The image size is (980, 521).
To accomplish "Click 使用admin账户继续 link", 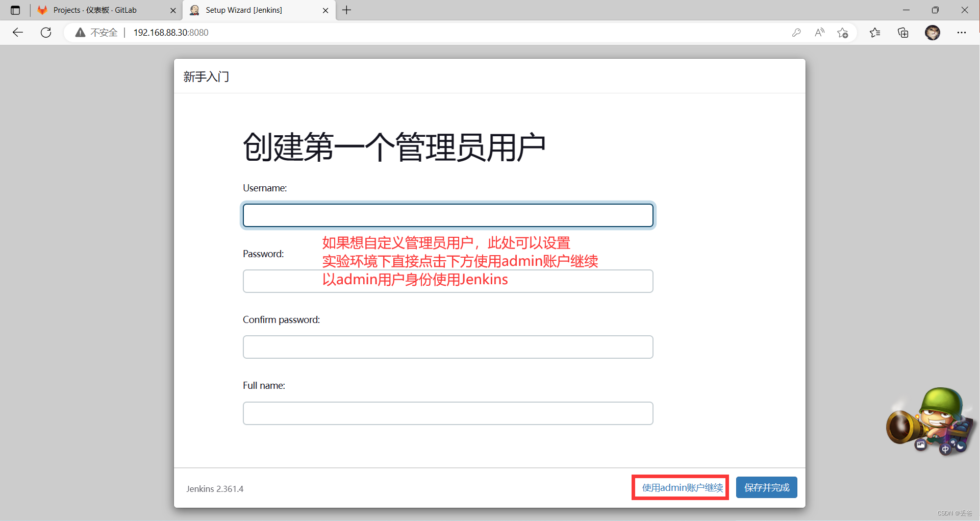I will pos(682,488).
